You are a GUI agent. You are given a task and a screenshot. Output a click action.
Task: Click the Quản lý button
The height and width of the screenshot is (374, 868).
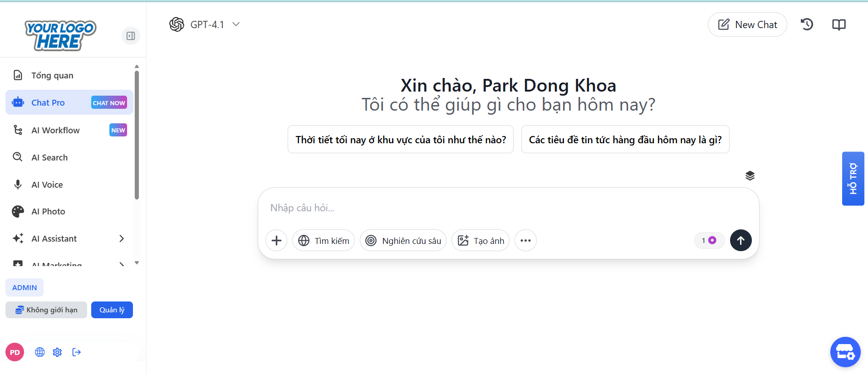pyautogui.click(x=112, y=310)
